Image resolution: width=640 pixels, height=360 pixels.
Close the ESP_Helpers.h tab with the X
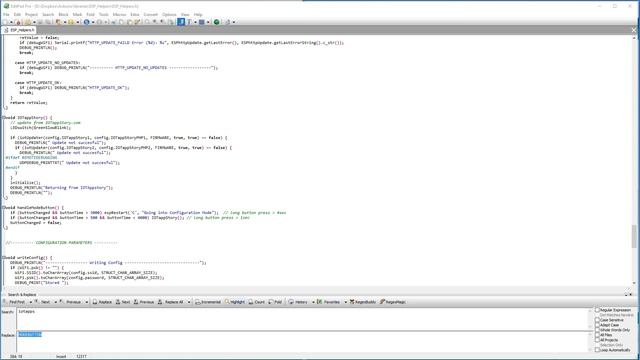tap(634, 30)
